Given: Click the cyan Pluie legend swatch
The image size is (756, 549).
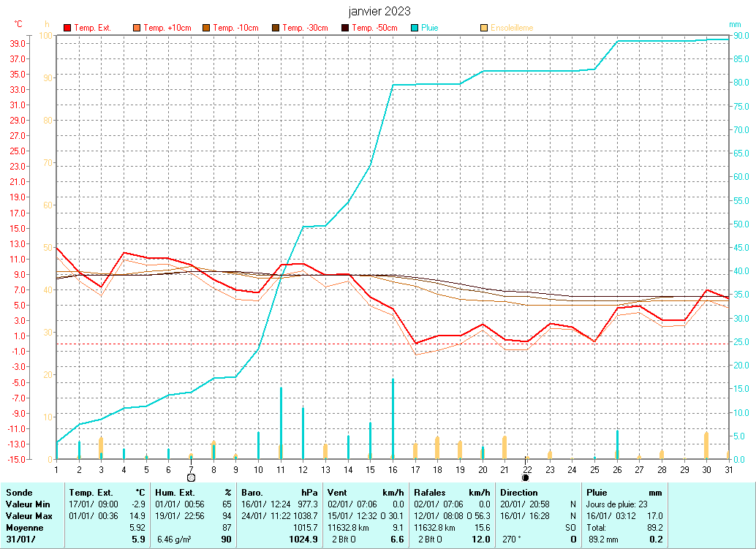Looking at the screenshot, I should (415, 28).
